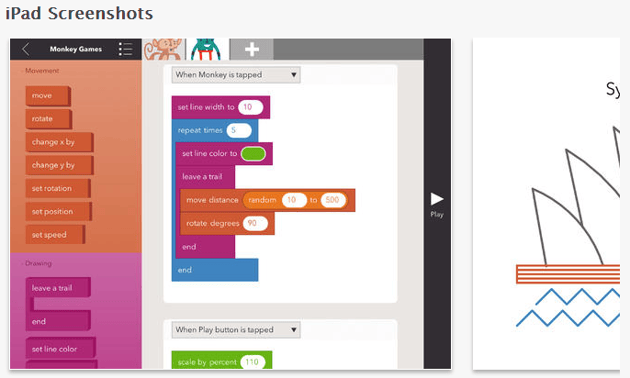Select the 'move' block in palette
Image resolution: width=630 pixels, height=378 pixels.
coord(48,96)
